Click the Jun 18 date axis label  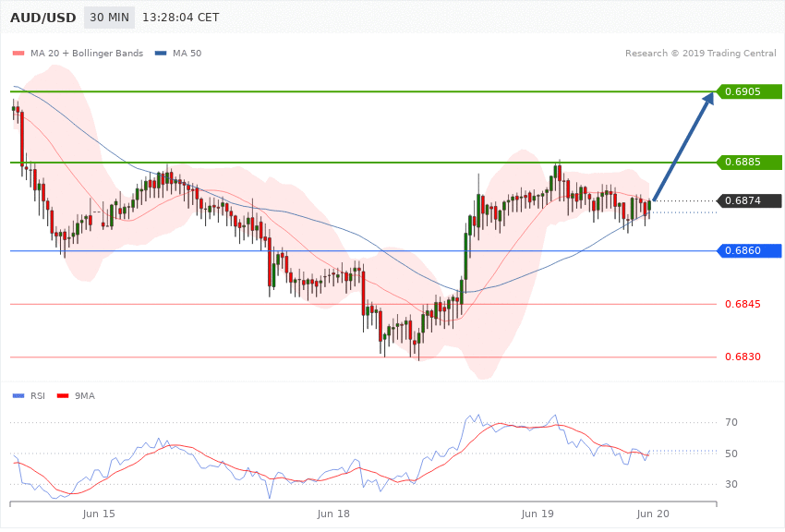coord(333,514)
